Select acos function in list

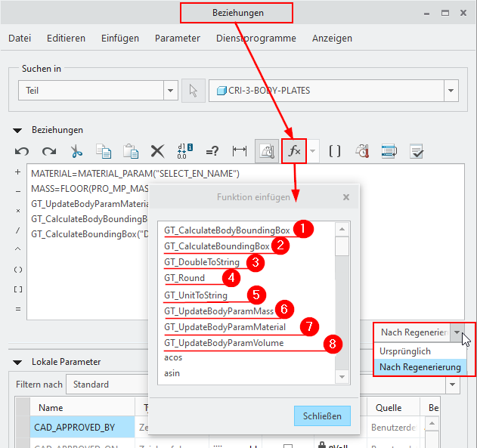point(173,357)
